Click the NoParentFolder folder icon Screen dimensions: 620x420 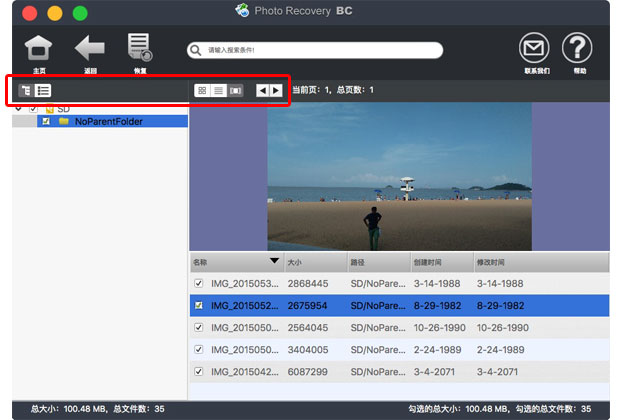tap(64, 121)
